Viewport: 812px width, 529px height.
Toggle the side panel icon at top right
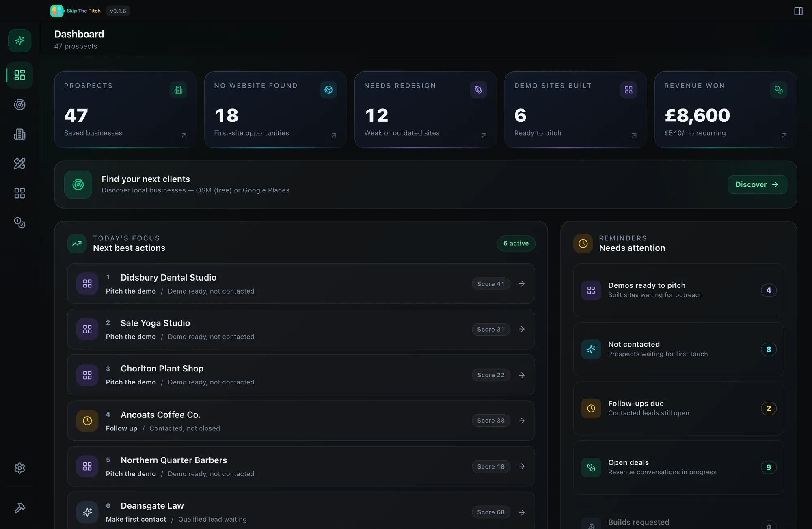[x=798, y=11]
